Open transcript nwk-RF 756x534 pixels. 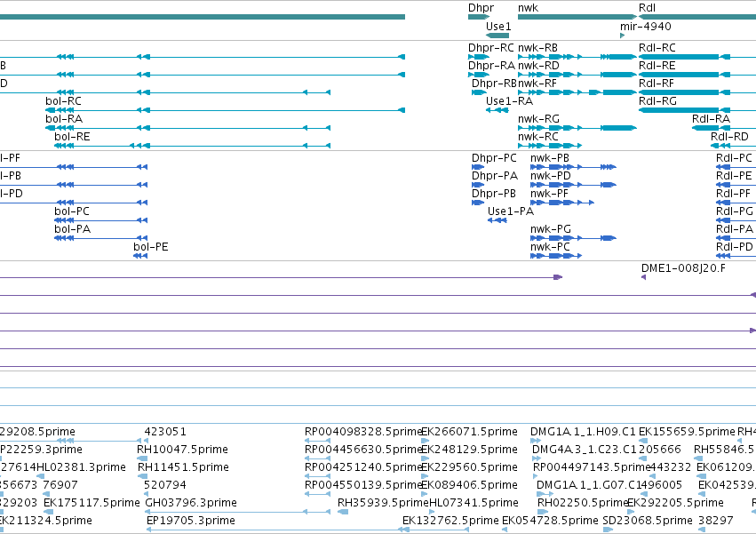[537, 84]
